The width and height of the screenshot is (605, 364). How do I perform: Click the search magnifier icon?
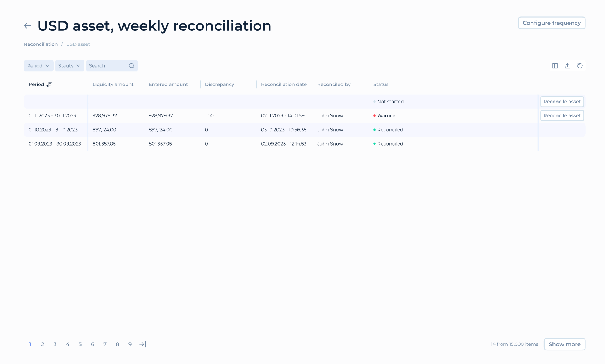[131, 65]
